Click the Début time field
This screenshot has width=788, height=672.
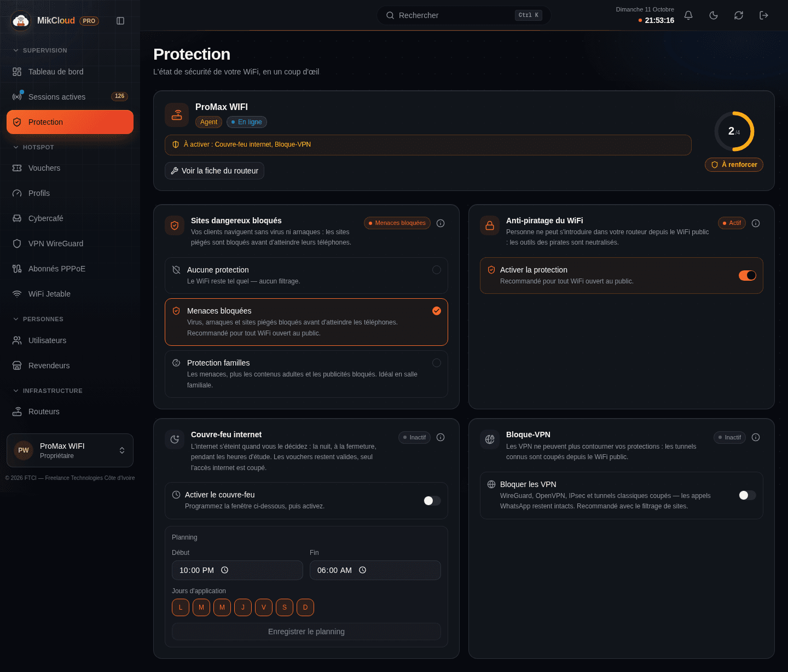tap(237, 570)
